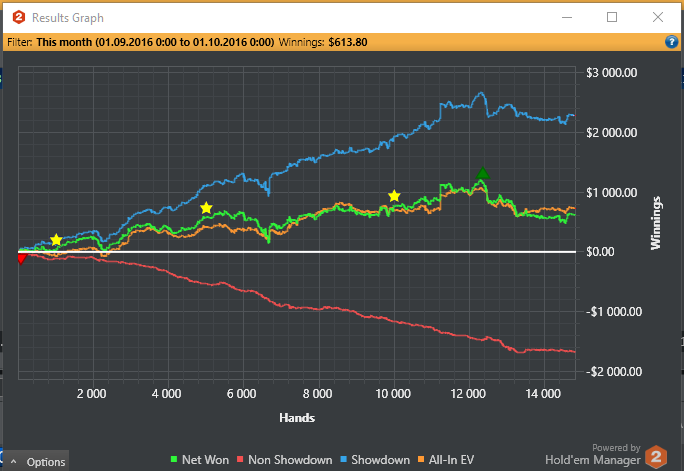Click the $0.00 axis label

pyautogui.click(x=600, y=252)
